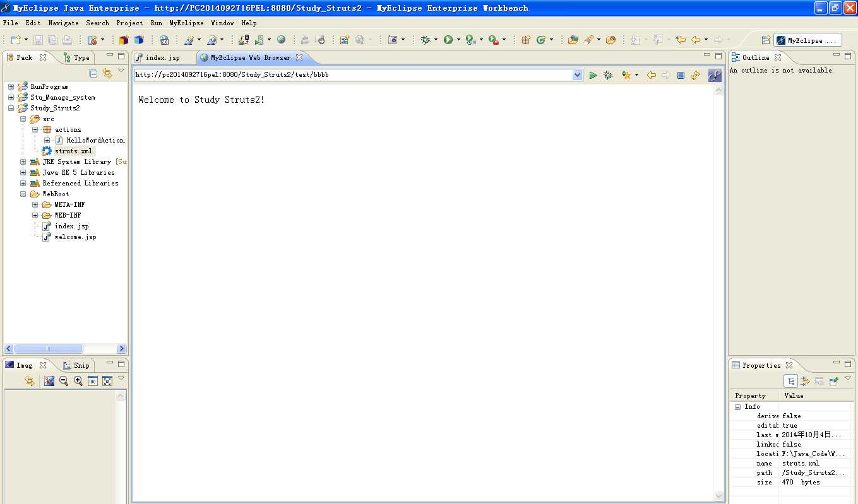Image resolution: width=858 pixels, height=504 pixels.
Task: Click the browser URL address field
Action: click(x=353, y=75)
